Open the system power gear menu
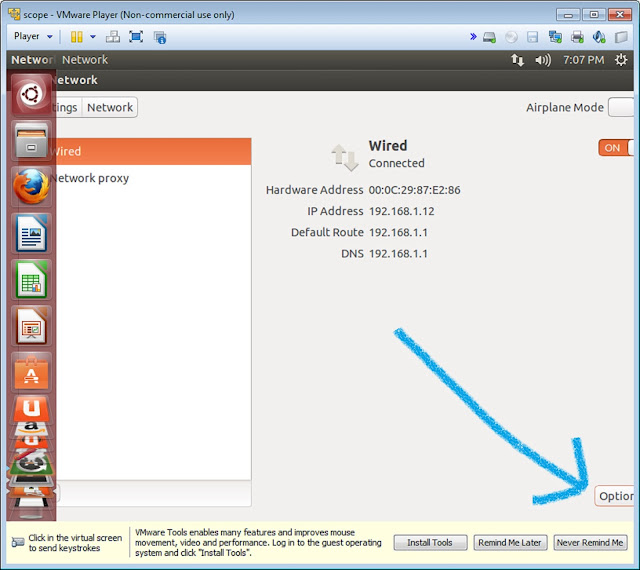Viewport: 640px width, 570px height. click(x=621, y=60)
